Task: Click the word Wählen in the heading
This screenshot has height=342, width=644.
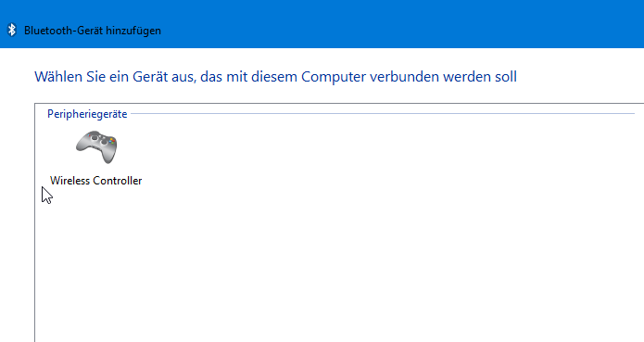Action: (x=58, y=77)
